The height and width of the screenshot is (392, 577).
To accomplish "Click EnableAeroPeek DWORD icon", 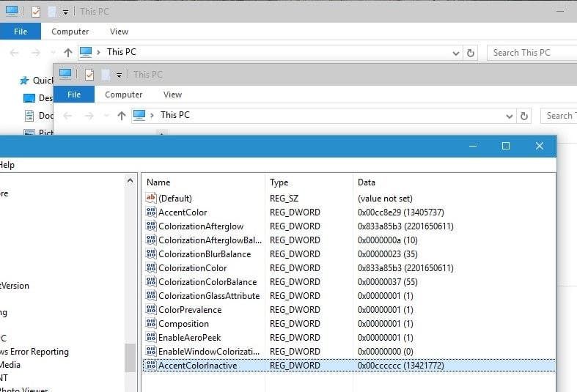I will click(x=151, y=338).
